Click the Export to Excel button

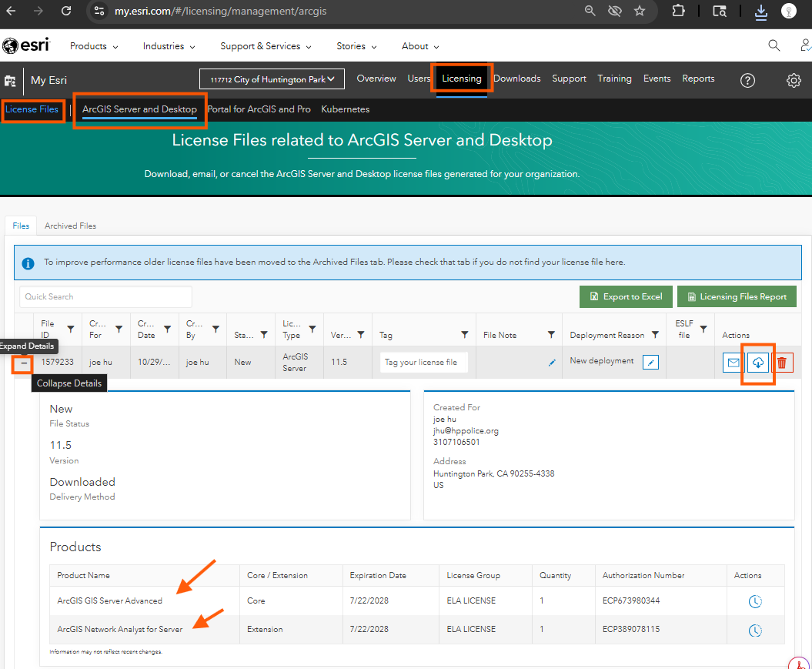point(626,296)
